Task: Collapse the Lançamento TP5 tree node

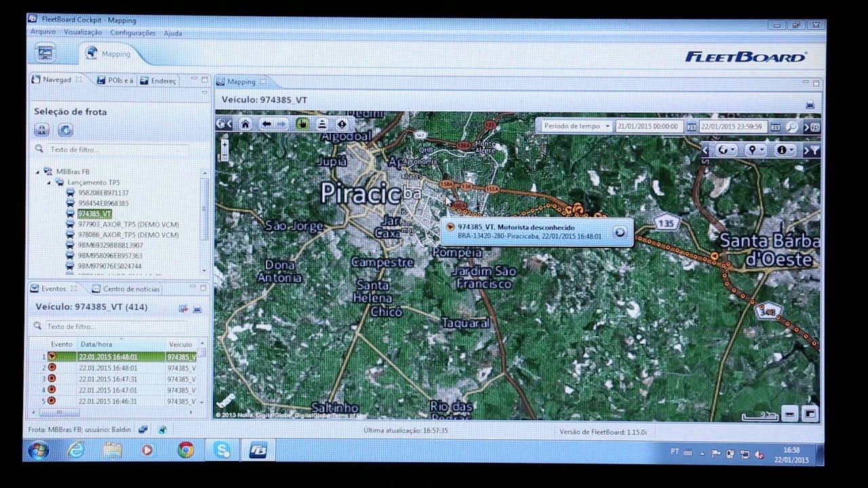Action: click(x=49, y=182)
